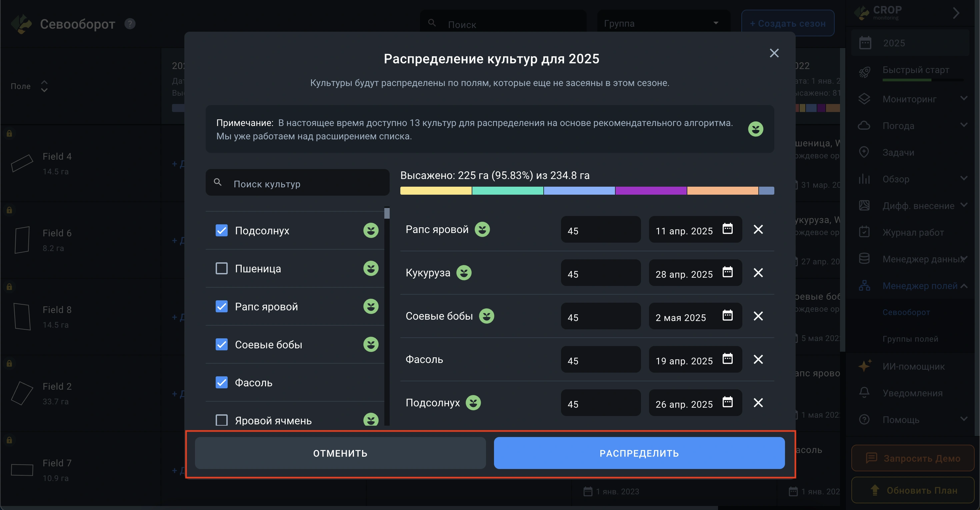Viewport: 980px width, 510px height.
Task: Delete Фасоль row using X icon
Action: [x=758, y=359]
